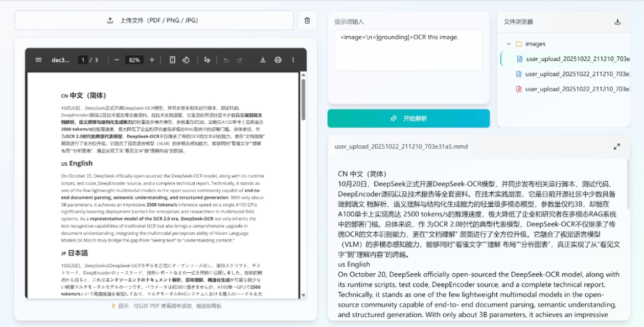Screen dimensions: 644x327
Task: Delete upload via trash icon
Action: [x=307, y=20]
